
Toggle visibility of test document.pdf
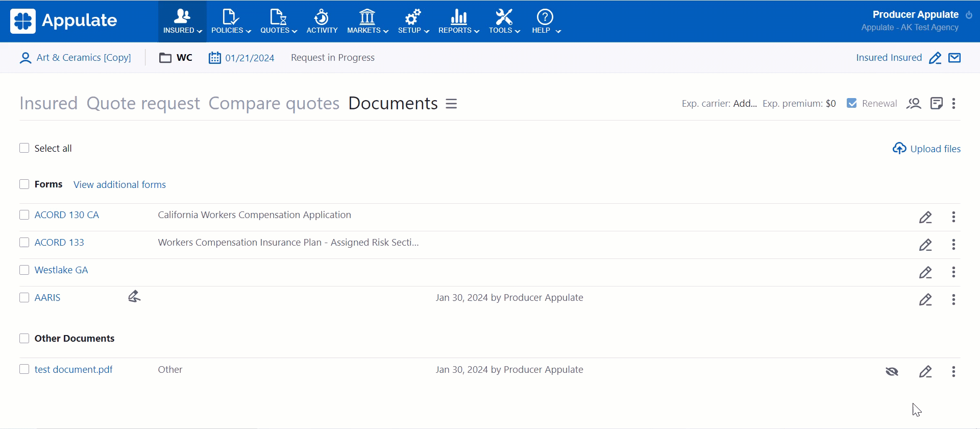coord(892,372)
